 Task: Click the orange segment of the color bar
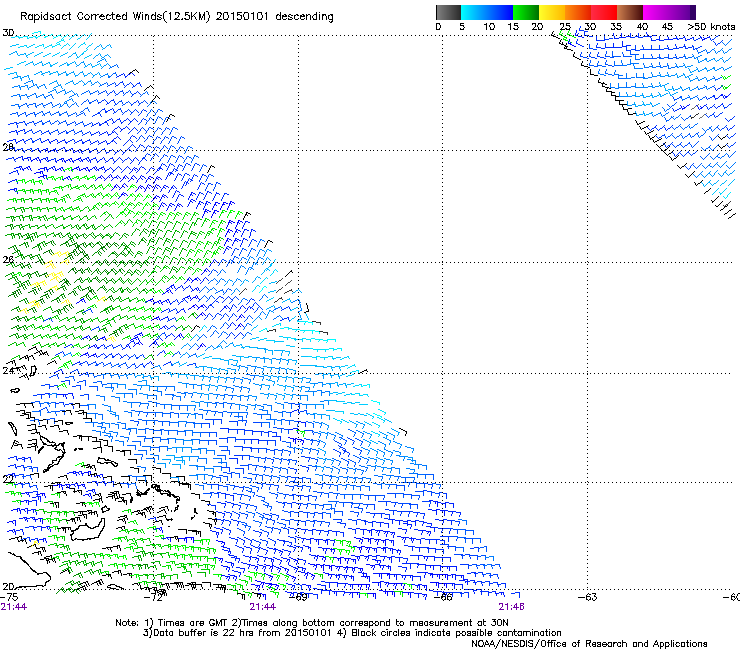point(578,12)
